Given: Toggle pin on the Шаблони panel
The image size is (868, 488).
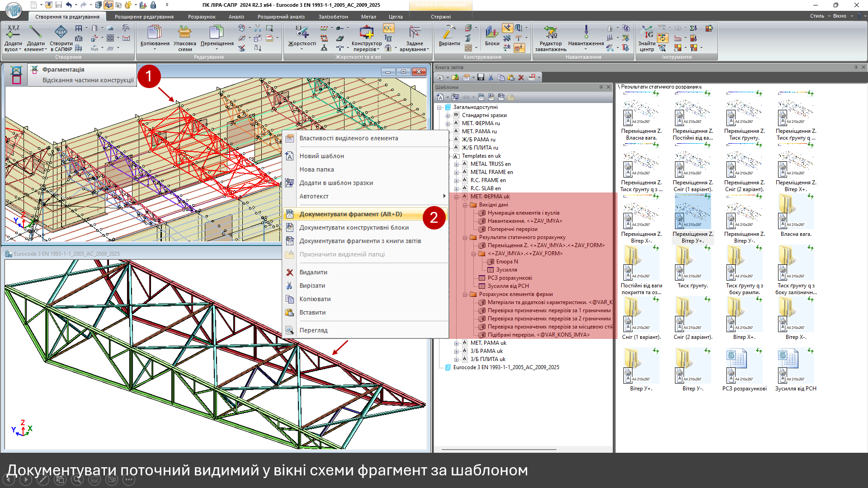Looking at the screenshot, I should coord(601,87).
